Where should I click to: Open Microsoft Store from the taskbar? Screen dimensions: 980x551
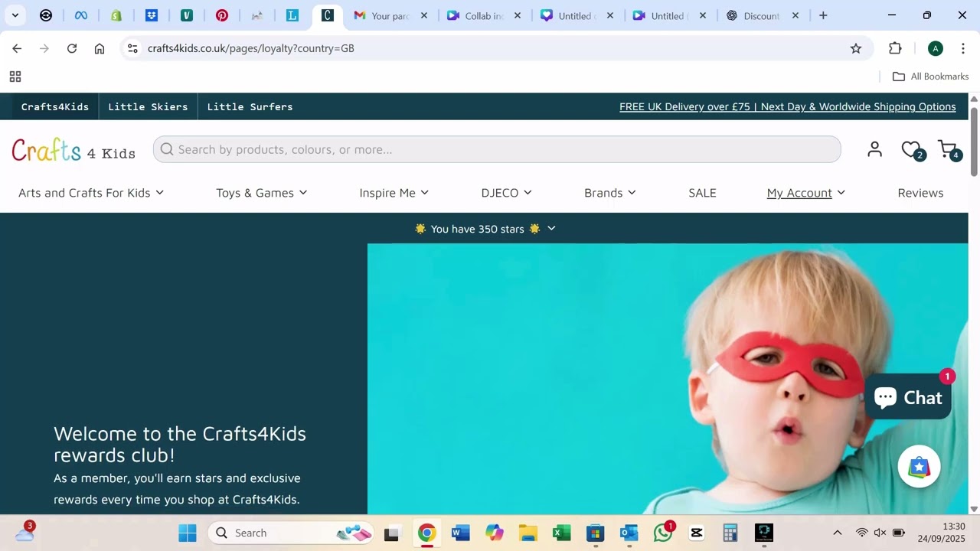(x=596, y=533)
